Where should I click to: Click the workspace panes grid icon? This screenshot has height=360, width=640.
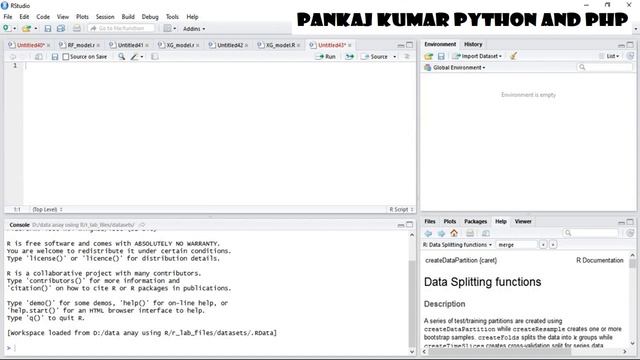point(167,29)
